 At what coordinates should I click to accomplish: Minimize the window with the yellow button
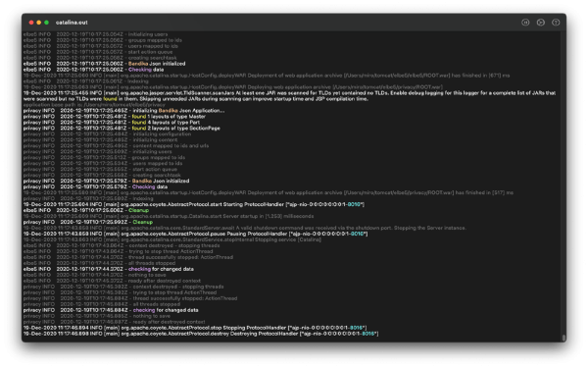(38, 23)
